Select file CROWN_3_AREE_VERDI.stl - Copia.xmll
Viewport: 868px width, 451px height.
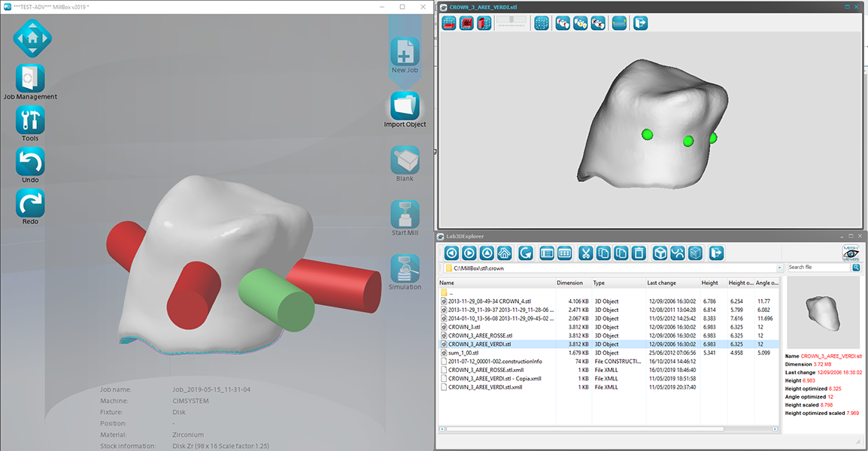(x=609, y=379)
